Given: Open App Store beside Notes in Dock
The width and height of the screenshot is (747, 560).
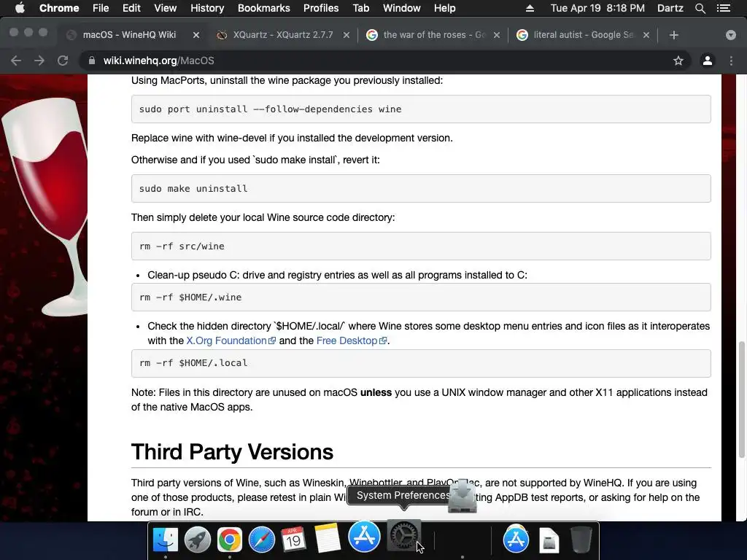Looking at the screenshot, I should 365,536.
